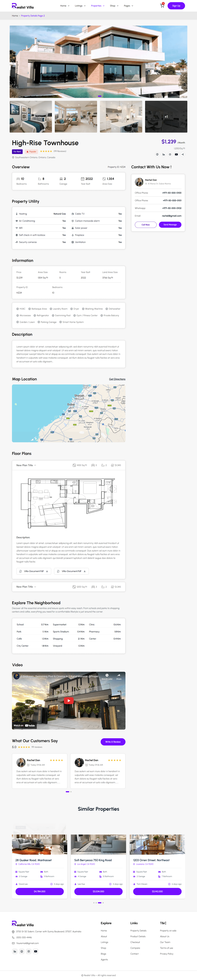Open the shopping cart in the header
This screenshot has height=980, width=197.
point(162,6)
